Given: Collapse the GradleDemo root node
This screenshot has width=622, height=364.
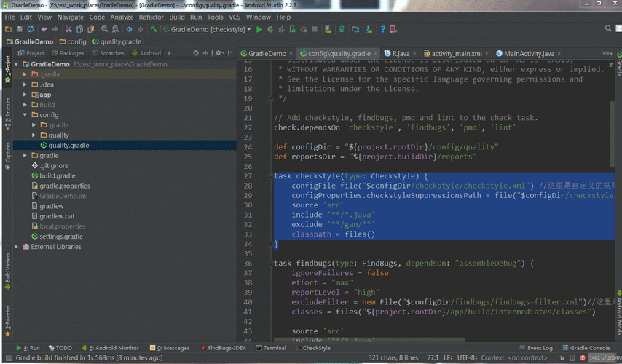Looking at the screenshot, I should (x=16, y=64).
